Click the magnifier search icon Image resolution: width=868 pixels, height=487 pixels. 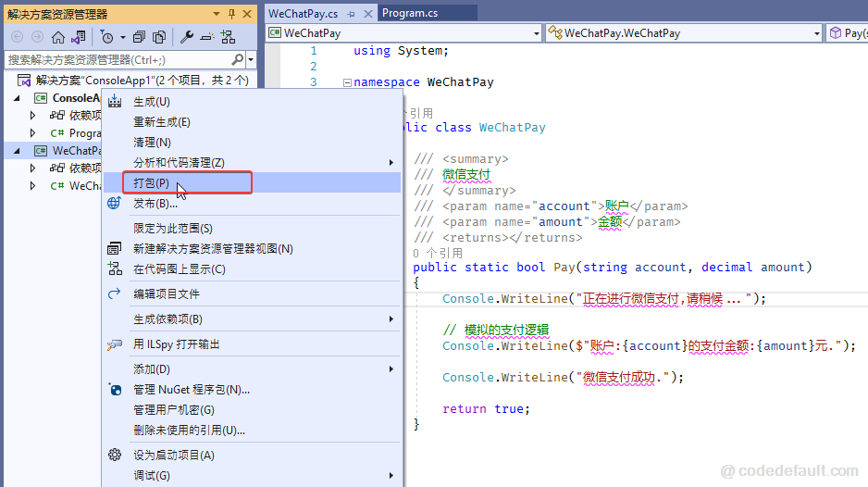click(238, 58)
